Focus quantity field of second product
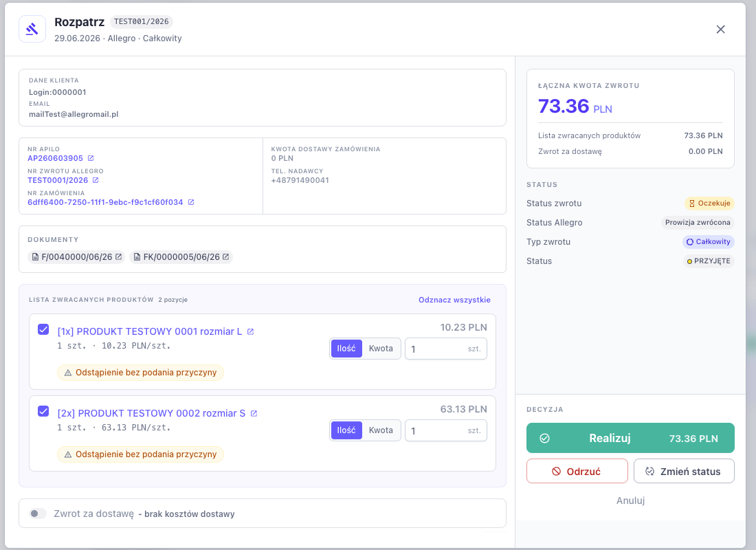Image resolution: width=756 pixels, height=550 pixels. tap(446, 431)
